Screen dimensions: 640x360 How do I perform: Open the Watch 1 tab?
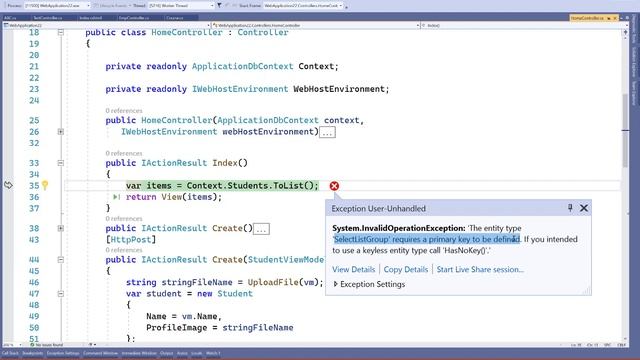213,353
